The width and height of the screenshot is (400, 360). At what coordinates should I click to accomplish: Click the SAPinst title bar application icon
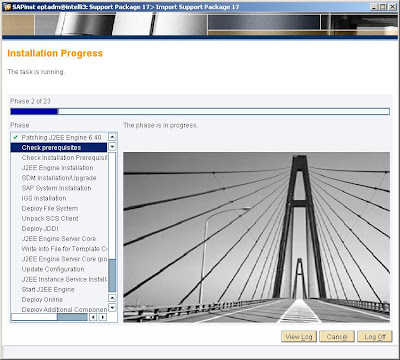click(7, 6)
